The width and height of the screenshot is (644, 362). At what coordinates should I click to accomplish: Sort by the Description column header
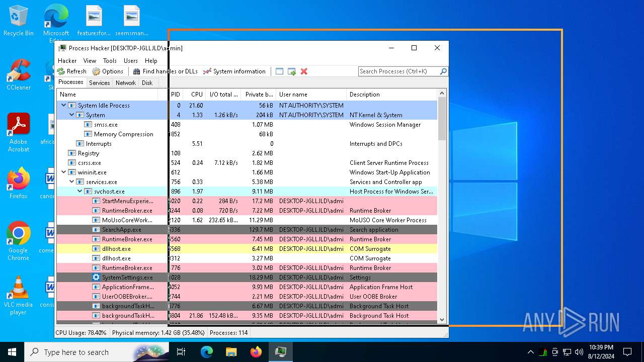(x=392, y=95)
